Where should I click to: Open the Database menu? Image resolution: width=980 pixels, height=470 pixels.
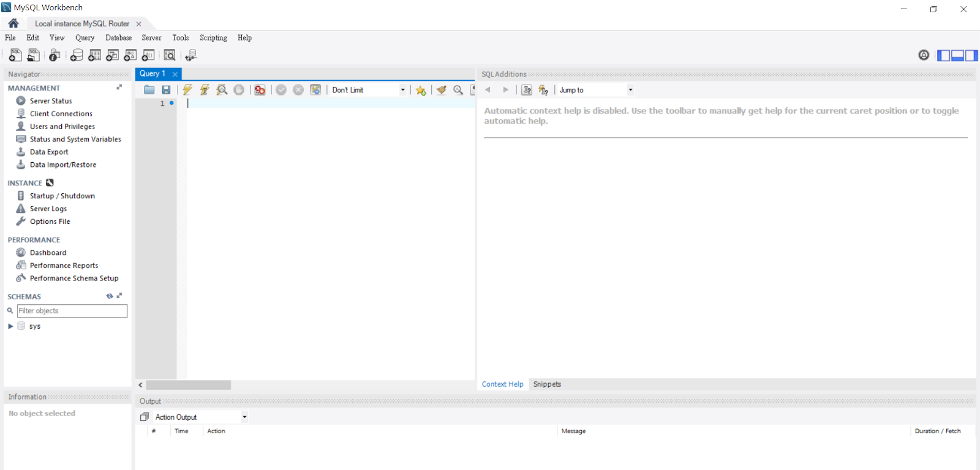click(x=119, y=38)
